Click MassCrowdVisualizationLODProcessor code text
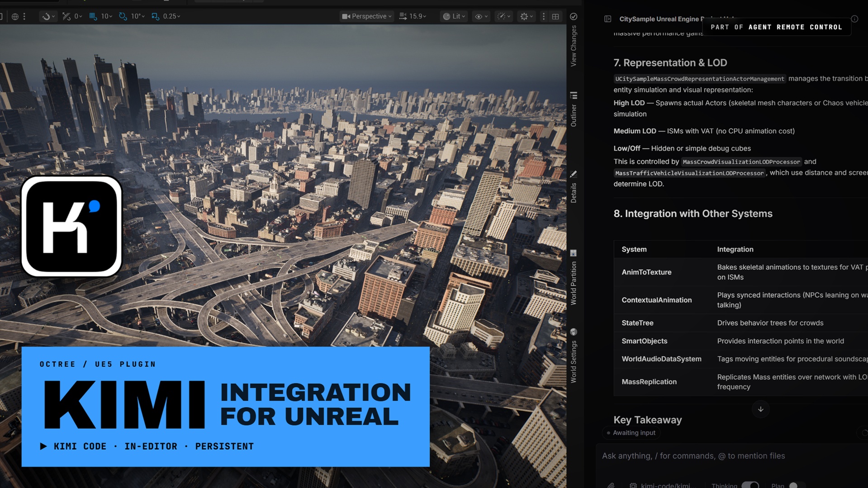 tap(741, 162)
